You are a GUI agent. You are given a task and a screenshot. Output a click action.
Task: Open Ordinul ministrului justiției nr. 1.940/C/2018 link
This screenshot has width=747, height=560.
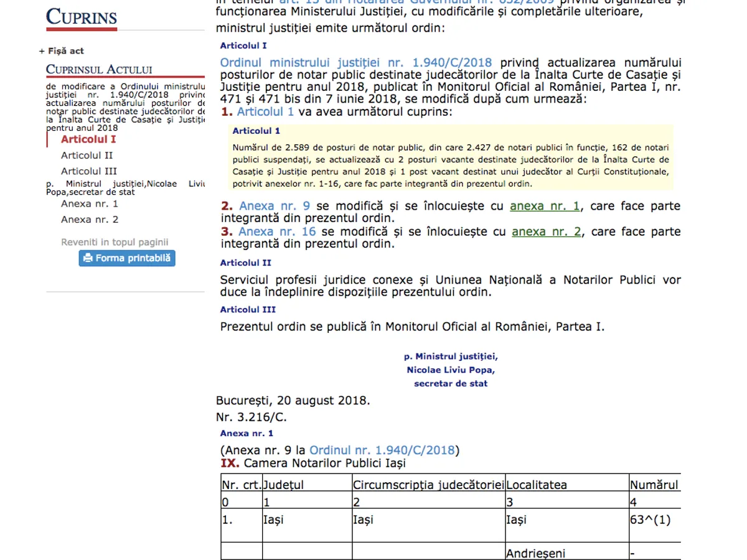pos(356,63)
